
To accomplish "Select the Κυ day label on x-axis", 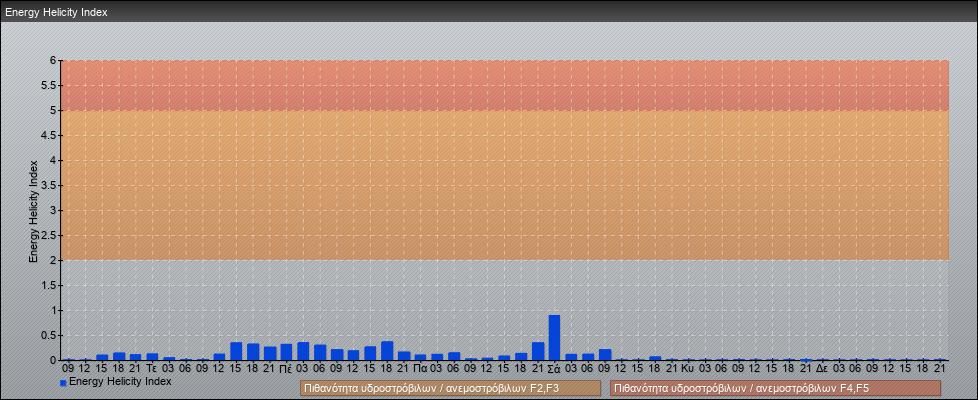I will 688,368.
